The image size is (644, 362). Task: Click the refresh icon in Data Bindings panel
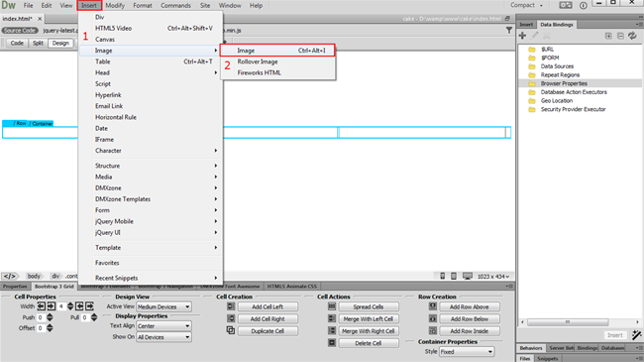pos(632,36)
